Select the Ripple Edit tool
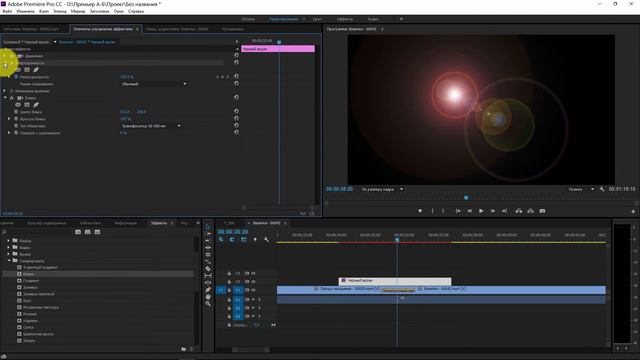640x360 pixels. point(208,240)
